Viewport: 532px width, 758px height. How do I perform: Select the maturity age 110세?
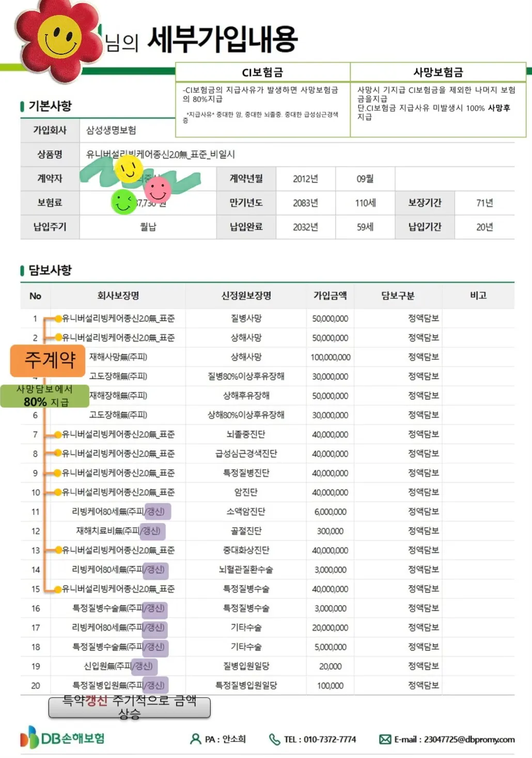point(365,203)
